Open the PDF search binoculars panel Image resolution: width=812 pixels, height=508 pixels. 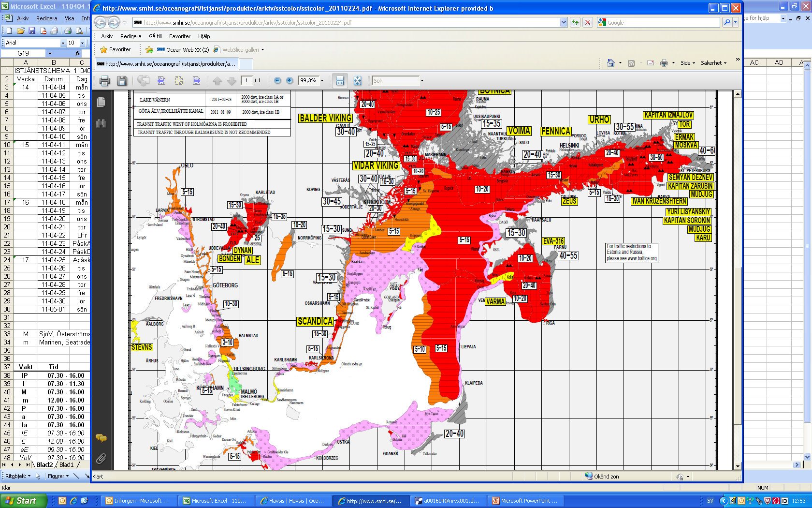[x=101, y=123]
